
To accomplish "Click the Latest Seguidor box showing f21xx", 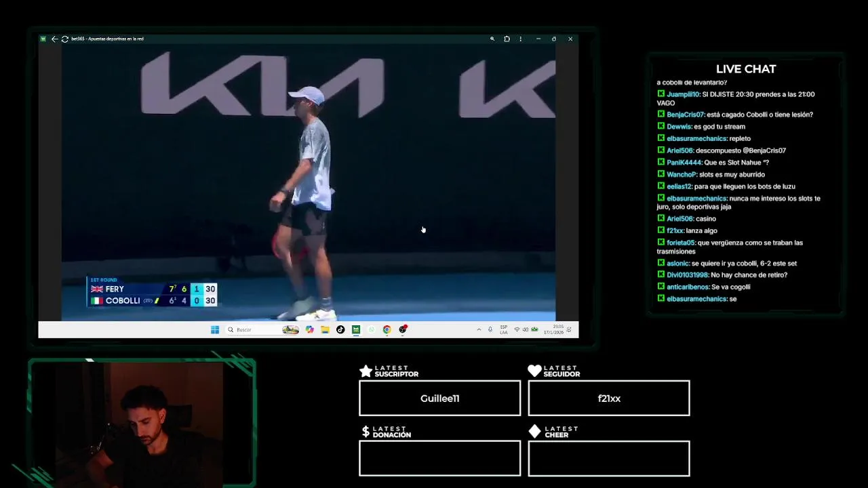I will [x=609, y=398].
